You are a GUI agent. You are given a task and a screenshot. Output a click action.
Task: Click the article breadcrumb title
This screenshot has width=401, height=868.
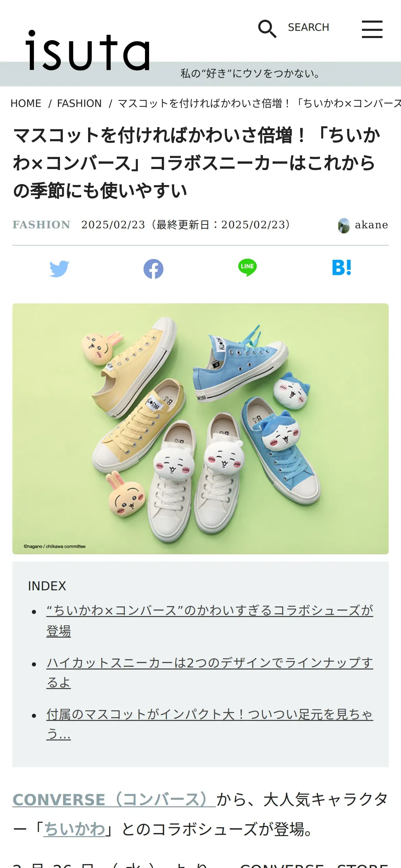[x=259, y=103]
